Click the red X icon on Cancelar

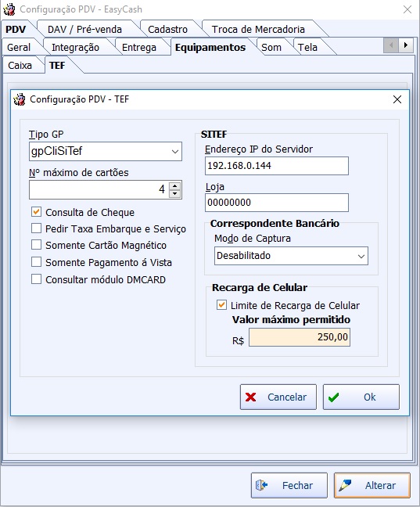pyautogui.click(x=250, y=397)
